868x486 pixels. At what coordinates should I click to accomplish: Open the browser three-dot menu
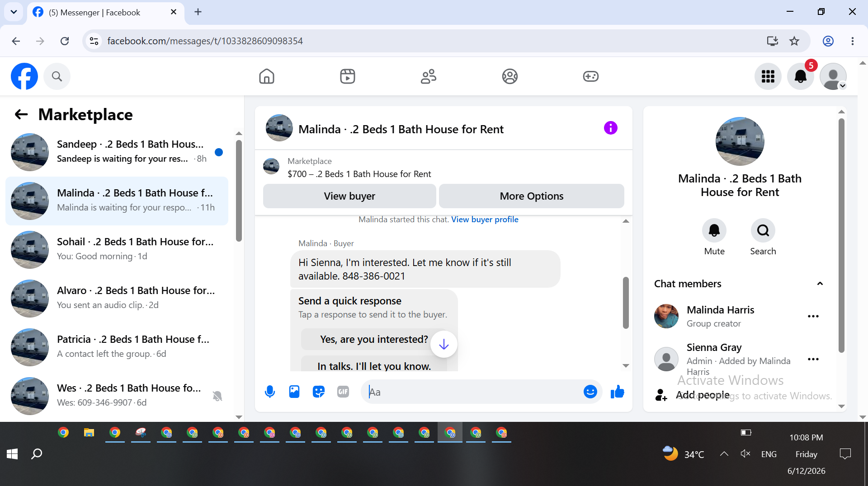[853, 41]
